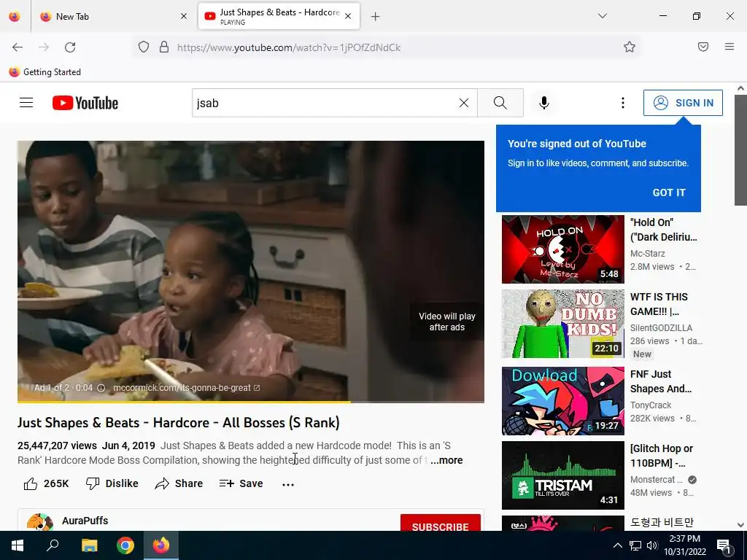Open the Firefox application menu
This screenshot has width=747, height=560.
(729, 47)
